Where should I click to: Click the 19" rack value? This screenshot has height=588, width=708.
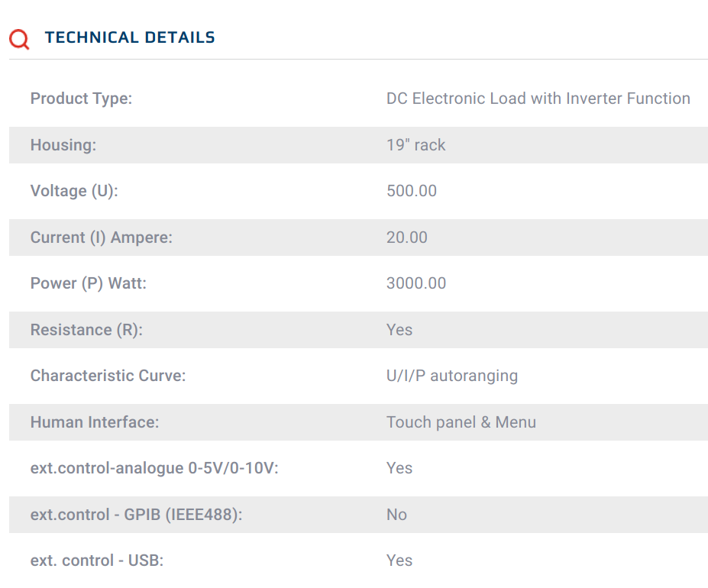[415, 145]
